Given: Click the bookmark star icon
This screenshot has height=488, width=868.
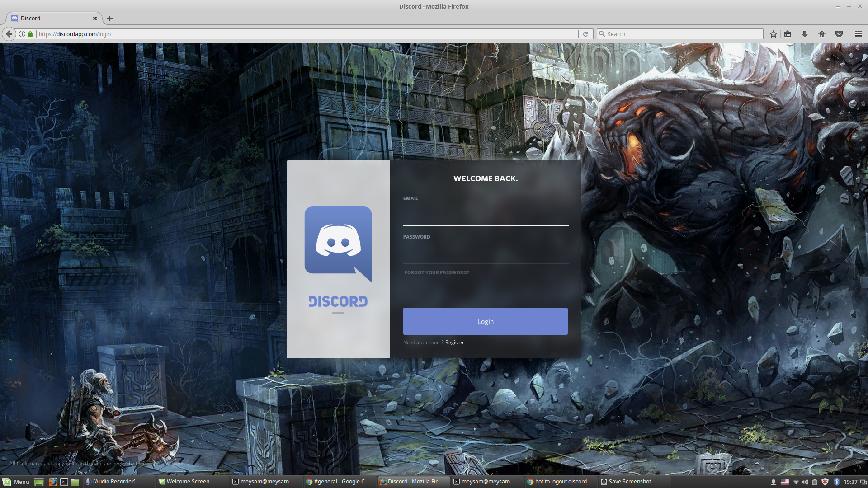Looking at the screenshot, I should point(774,34).
